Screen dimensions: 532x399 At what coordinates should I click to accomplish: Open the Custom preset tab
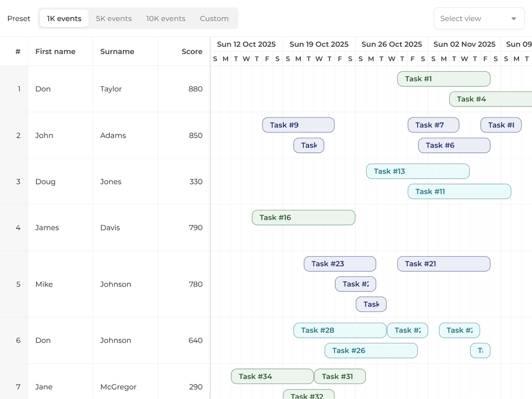click(214, 18)
